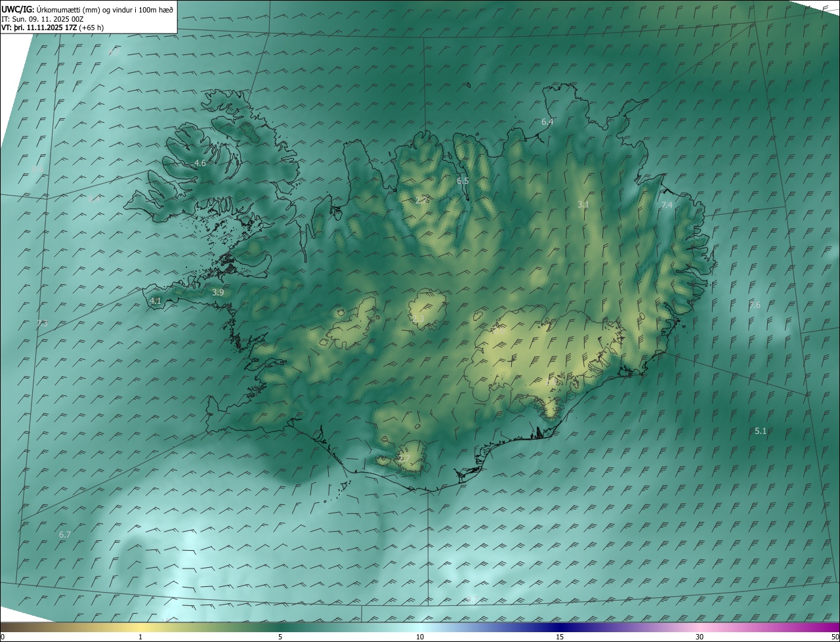Click the 50 tick on the color scale
The height and width of the screenshot is (642, 840).
[835, 637]
